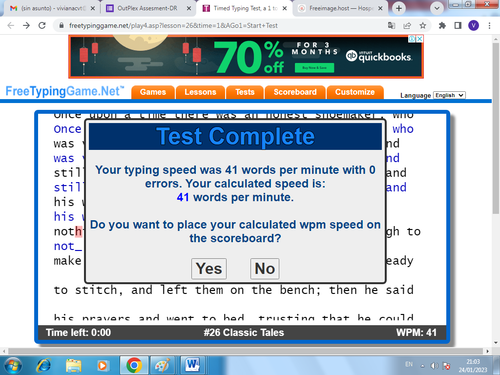The width and height of the screenshot is (500, 375).
Task: Toggle the Chrome side panel icon
Action: pyautogui.click(x=458, y=26)
